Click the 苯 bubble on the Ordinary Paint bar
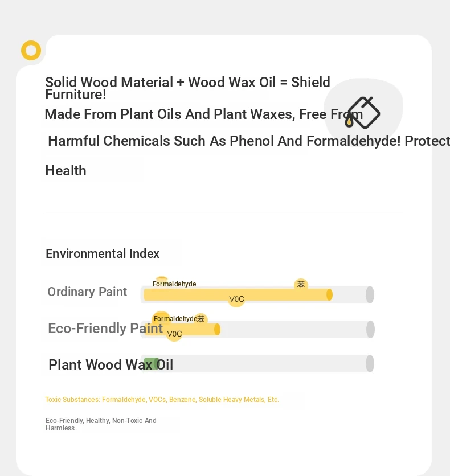This screenshot has width=450, height=476. click(301, 285)
